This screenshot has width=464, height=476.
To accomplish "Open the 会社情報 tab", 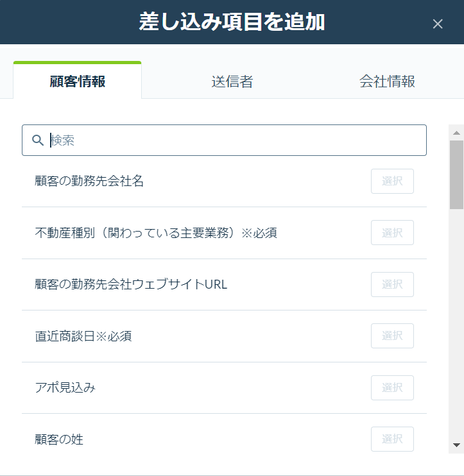I will [x=387, y=81].
